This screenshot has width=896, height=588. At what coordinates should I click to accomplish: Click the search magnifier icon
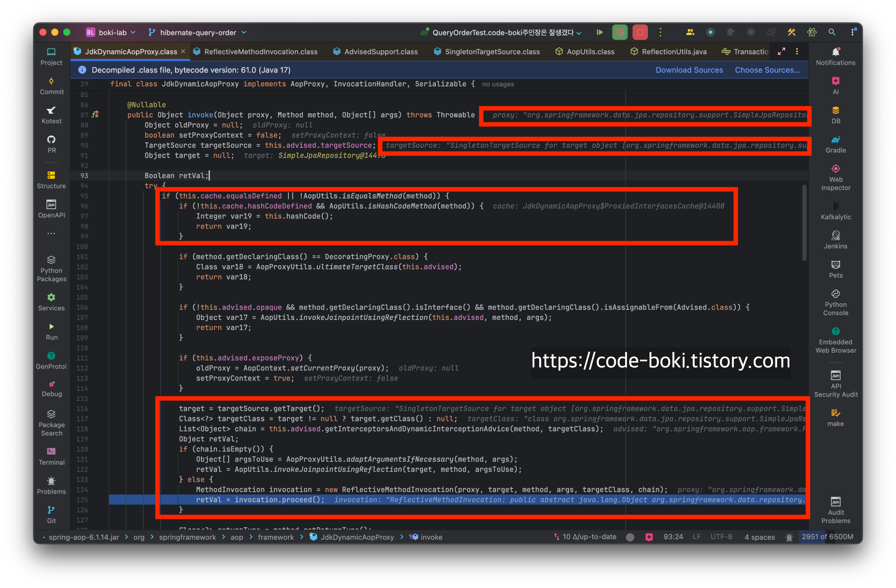[831, 32]
